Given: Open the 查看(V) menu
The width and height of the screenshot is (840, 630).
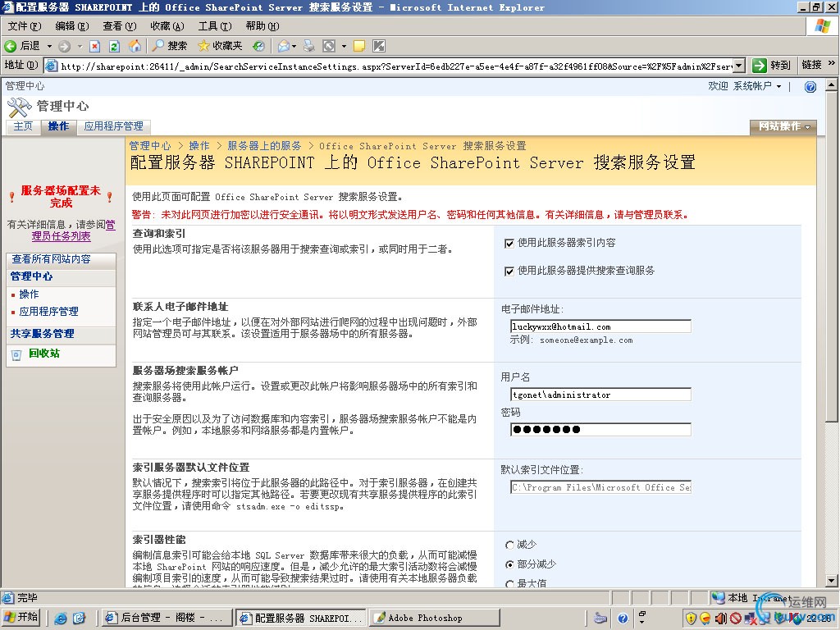Looking at the screenshot, I should (x=120, y=25).
